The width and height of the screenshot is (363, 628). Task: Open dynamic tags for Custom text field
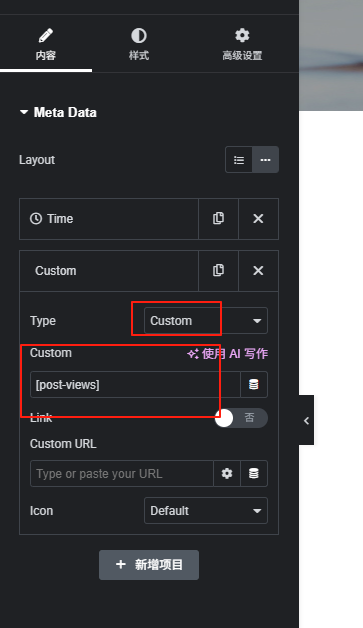tap(254, 384)
